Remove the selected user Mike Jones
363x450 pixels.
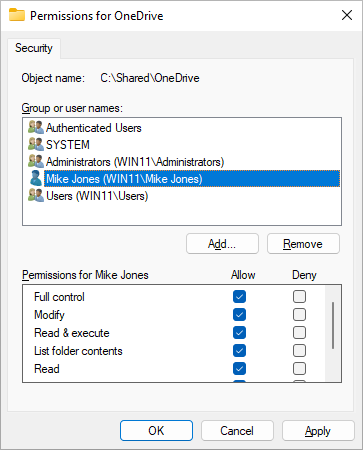[x=303, y=244]
